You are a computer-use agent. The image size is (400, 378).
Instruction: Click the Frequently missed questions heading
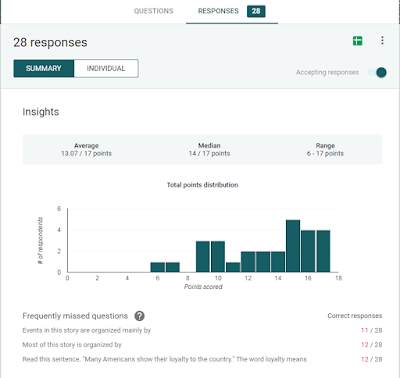(x=75, y=316)
